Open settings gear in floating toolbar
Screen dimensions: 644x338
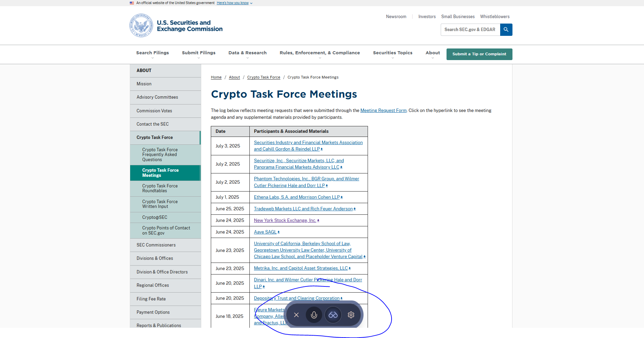coord(351,315)
